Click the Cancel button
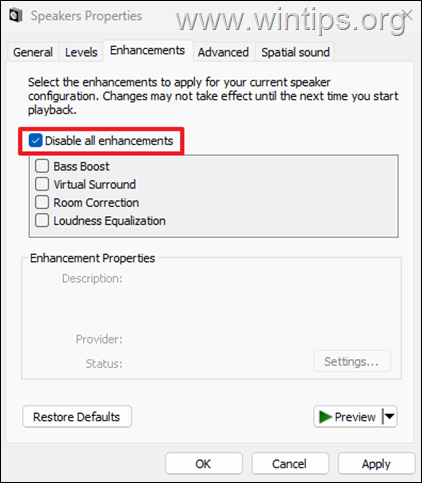422x483 pixels. click(290, 464)
